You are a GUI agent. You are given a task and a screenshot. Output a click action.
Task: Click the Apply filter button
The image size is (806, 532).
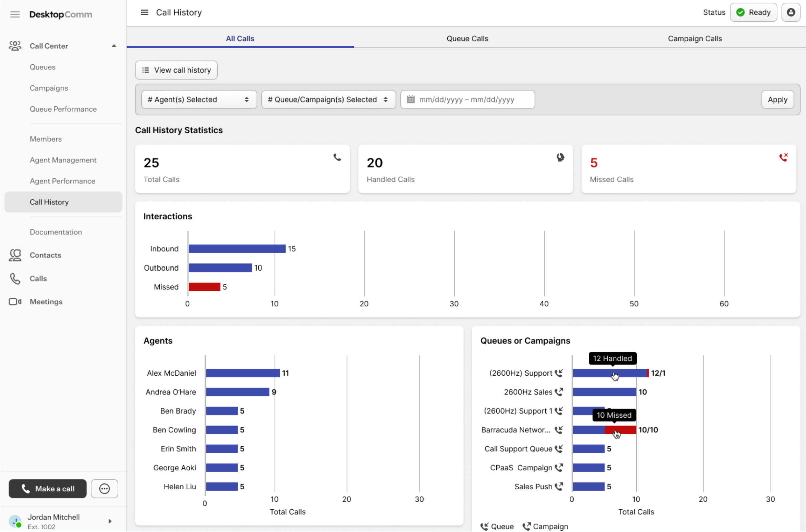tap(777, 100)
